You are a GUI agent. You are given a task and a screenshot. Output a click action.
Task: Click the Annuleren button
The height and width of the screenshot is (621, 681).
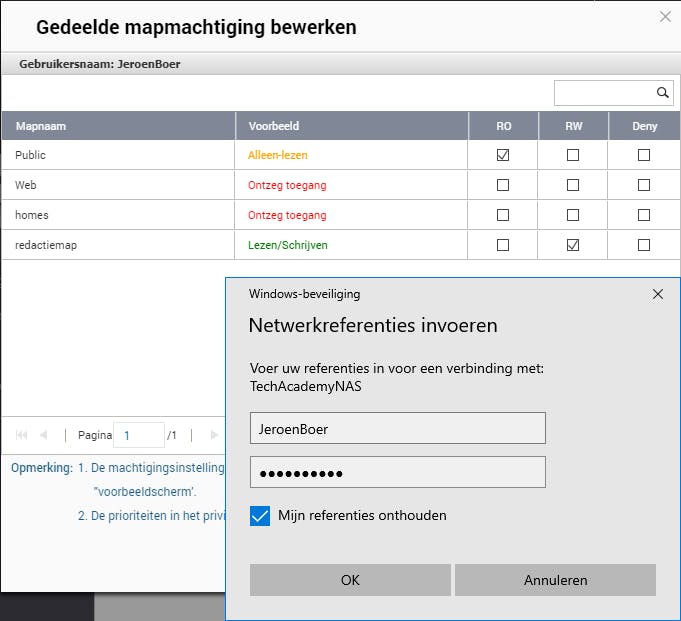[555, 580]
